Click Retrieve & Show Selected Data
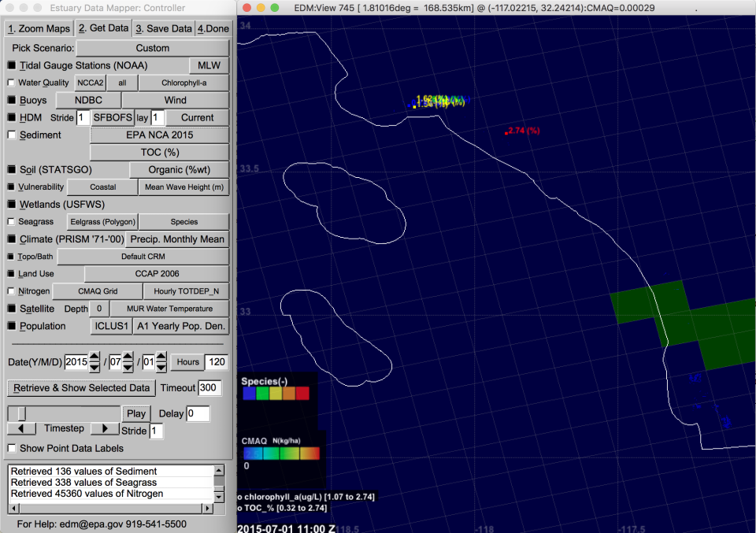Viewport: 756px width, 533px height. pyautogui.click(x=81, y=387)
